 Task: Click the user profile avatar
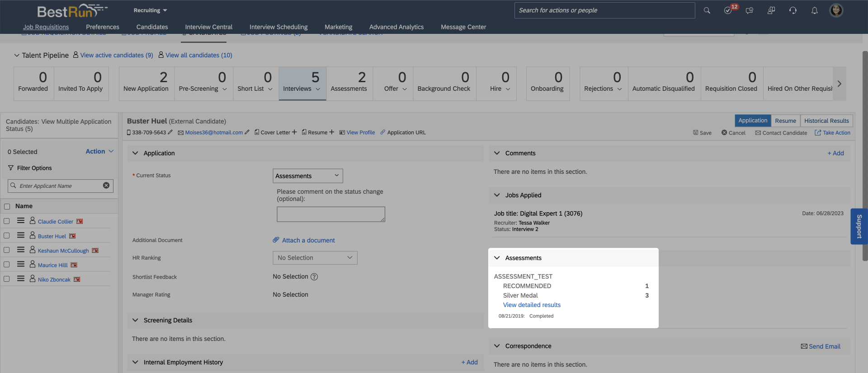[836, 10]
